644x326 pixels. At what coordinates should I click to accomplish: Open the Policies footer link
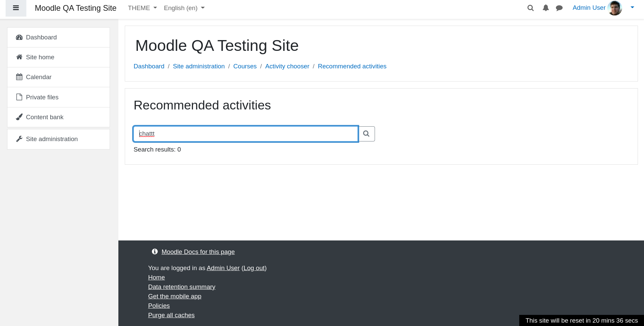point(159,306)
